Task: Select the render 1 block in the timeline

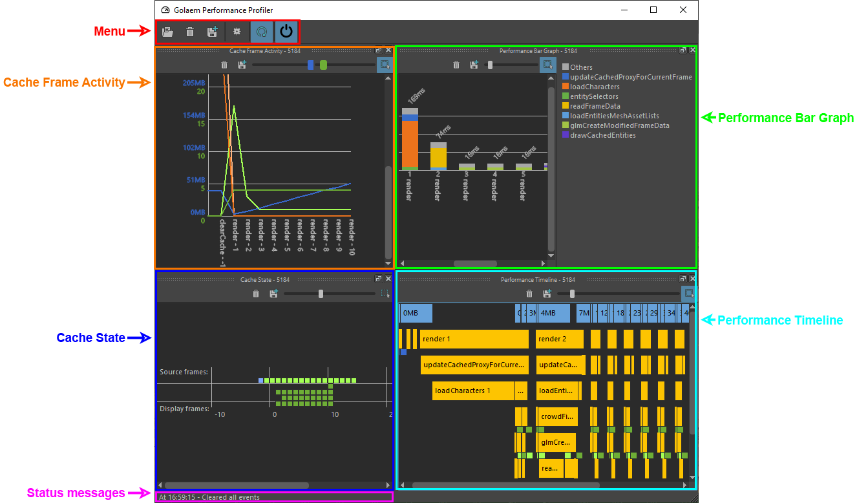Action: (474, 339)
